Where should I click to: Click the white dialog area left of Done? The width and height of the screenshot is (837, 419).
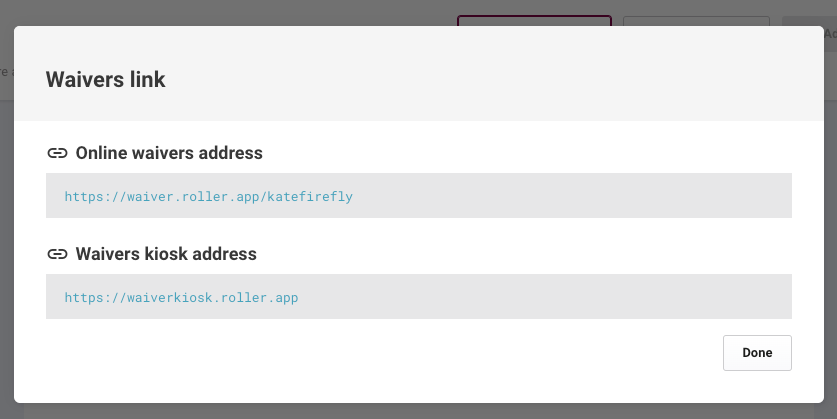[x=374, y=353]
